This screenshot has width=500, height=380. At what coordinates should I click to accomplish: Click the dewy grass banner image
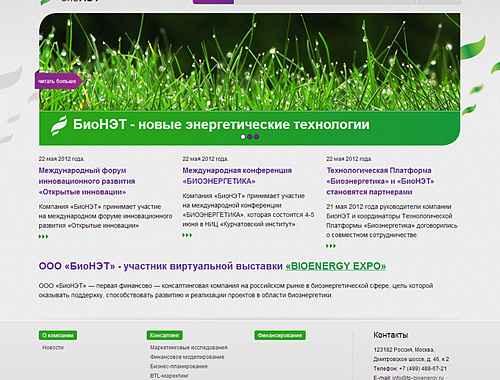[249, 62]
